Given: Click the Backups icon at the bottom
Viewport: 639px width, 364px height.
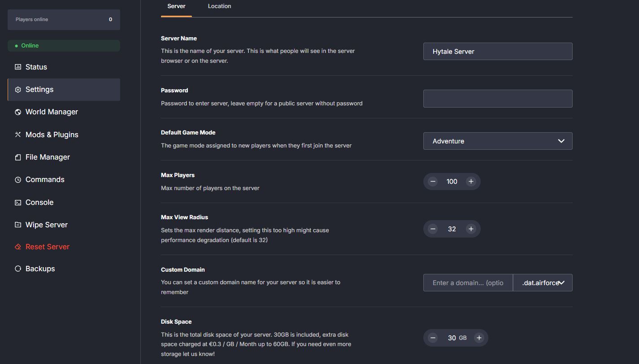Looking at the screenshot, I should [x=17, y=269].
